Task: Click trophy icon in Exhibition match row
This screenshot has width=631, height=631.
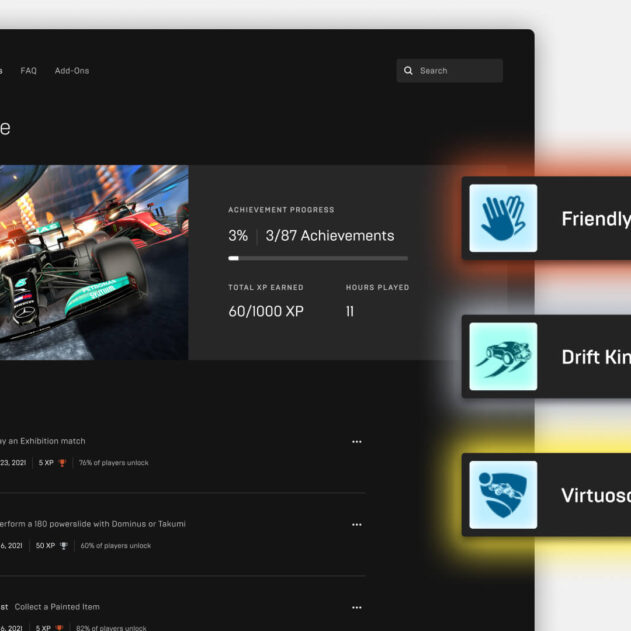Action: [62, 463]
